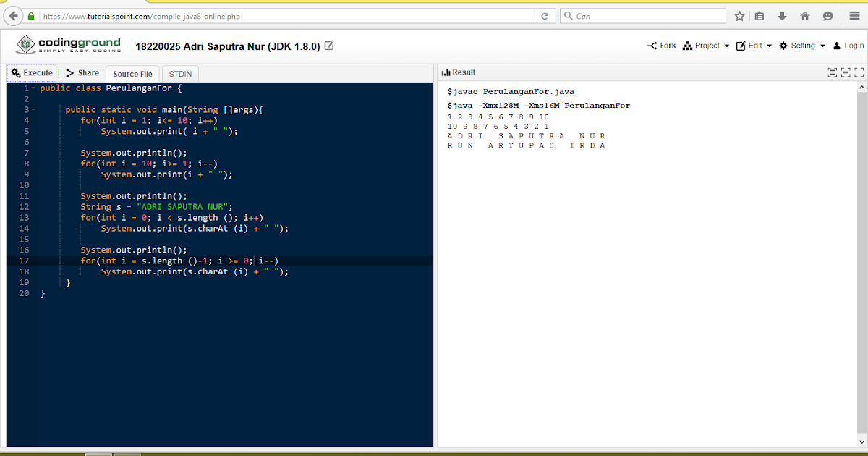The height and width of the screenshot is (456, 868).
Task: Click output '$java -Xmx128M -Xms16M PerulanganFor'
Action: 539,106
